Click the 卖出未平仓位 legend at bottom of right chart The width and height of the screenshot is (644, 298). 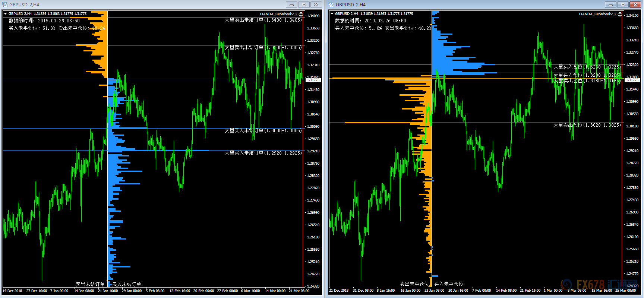(x=414, y=284)
